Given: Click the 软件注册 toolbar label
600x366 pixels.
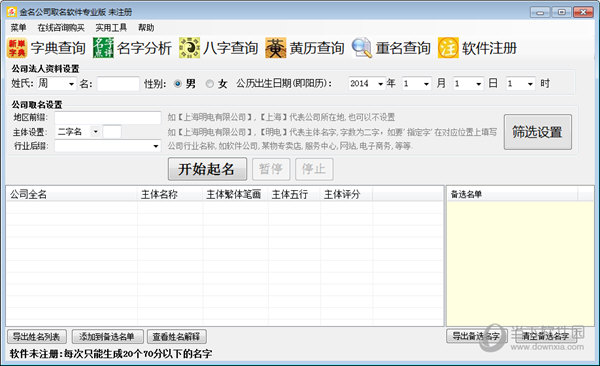Looking at the screenshot, I should [x=489, y=48].
